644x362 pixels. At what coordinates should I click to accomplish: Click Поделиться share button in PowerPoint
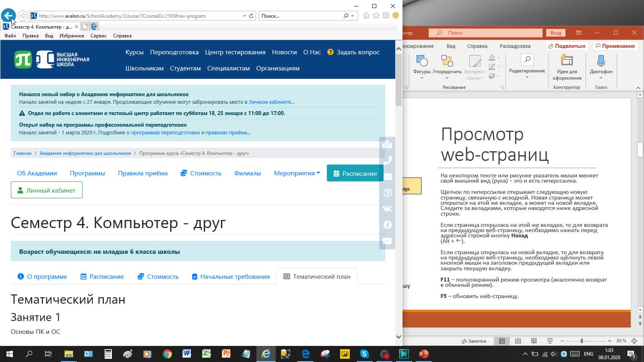567,46
